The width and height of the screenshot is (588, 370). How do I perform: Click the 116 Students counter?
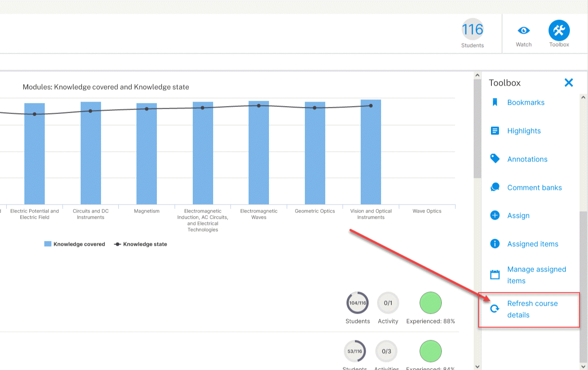pos(472,30)
